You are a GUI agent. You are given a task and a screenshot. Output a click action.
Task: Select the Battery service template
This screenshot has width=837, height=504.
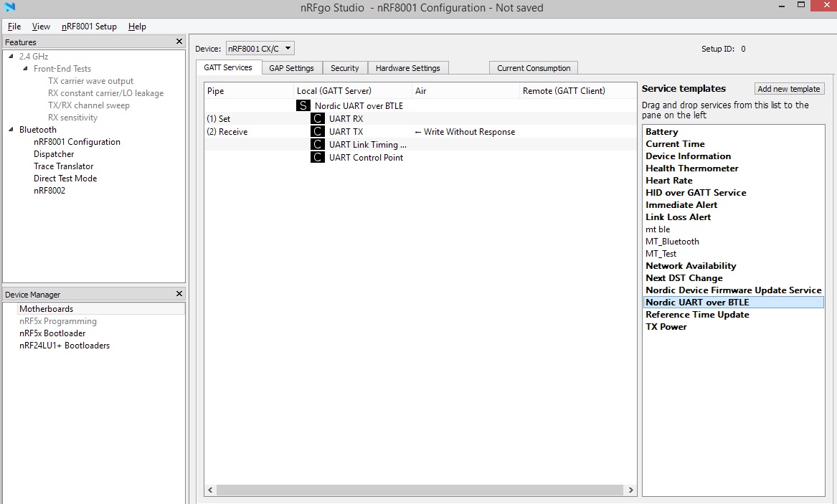point(662,132)
